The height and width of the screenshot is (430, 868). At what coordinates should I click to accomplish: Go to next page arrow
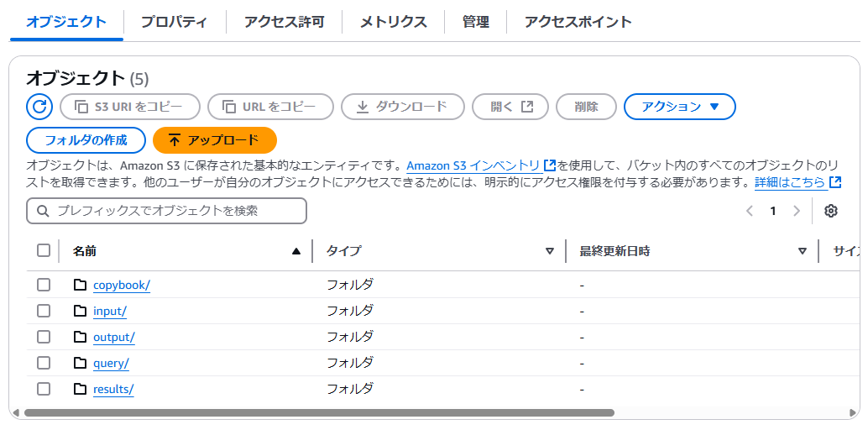click(797, 211)
